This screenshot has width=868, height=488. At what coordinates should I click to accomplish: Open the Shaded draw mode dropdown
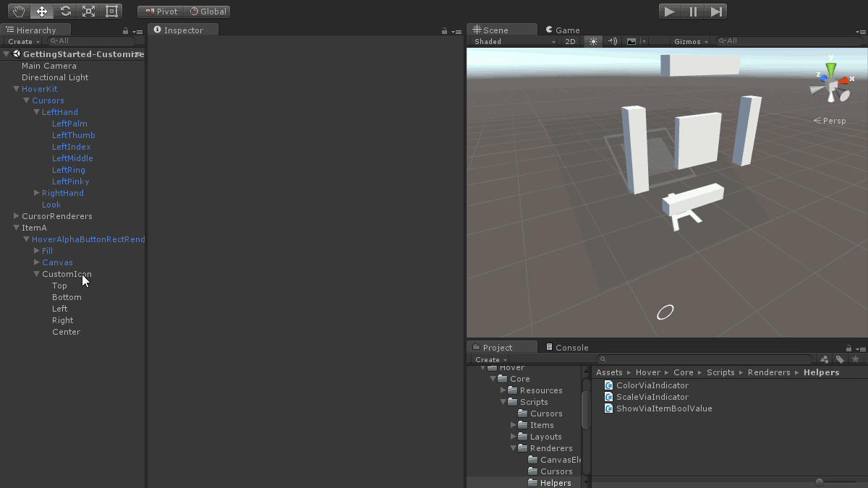pyautogui.click(x=514, y=42)
